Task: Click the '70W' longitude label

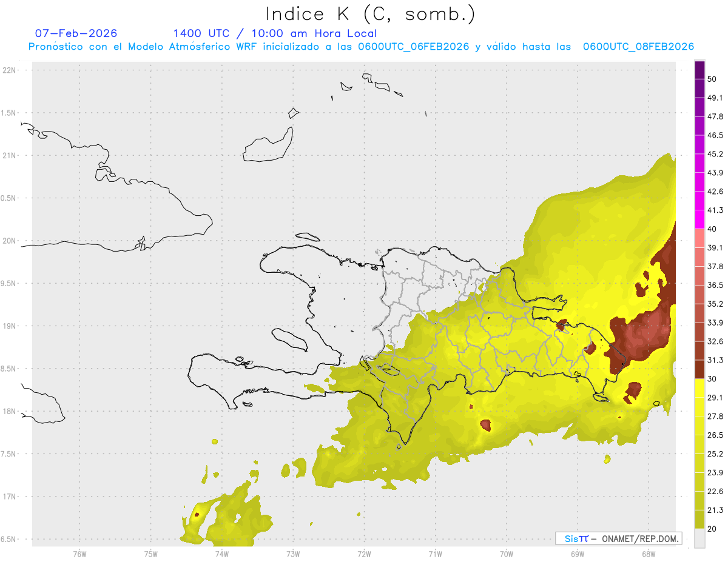Action: pos(506,553)
